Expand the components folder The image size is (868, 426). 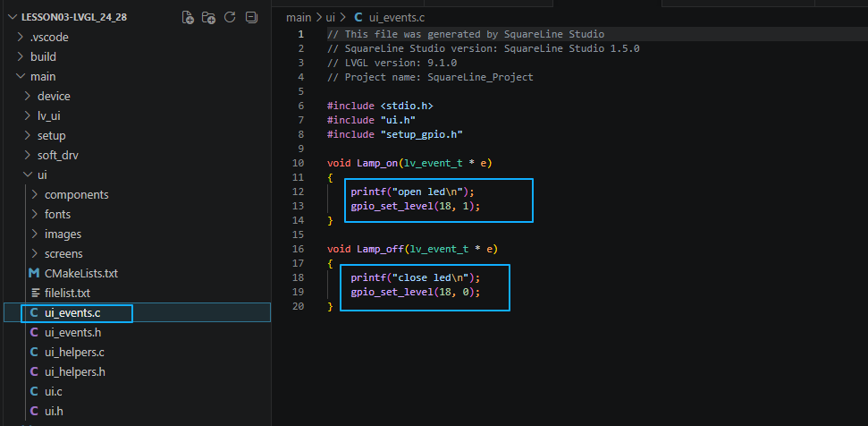coord(35,194)
